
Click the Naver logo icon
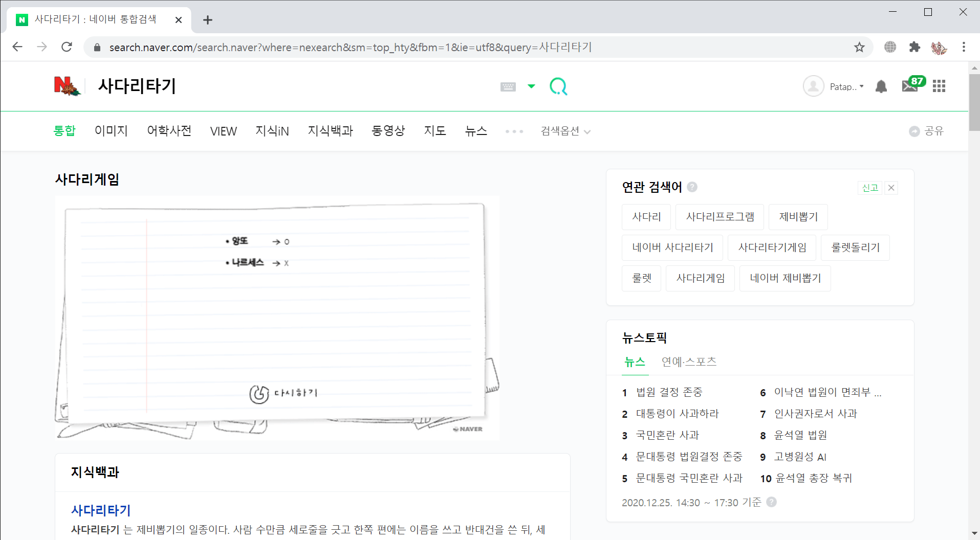[67, 86]
